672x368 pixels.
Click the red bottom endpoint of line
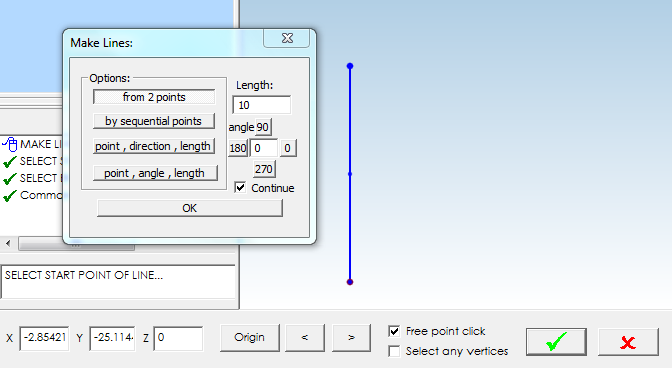point(350,282)
